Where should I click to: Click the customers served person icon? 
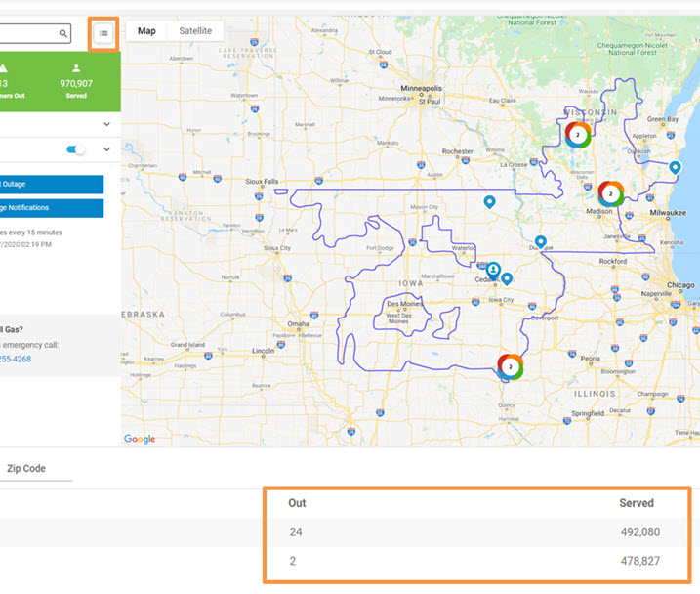(76, 68)
